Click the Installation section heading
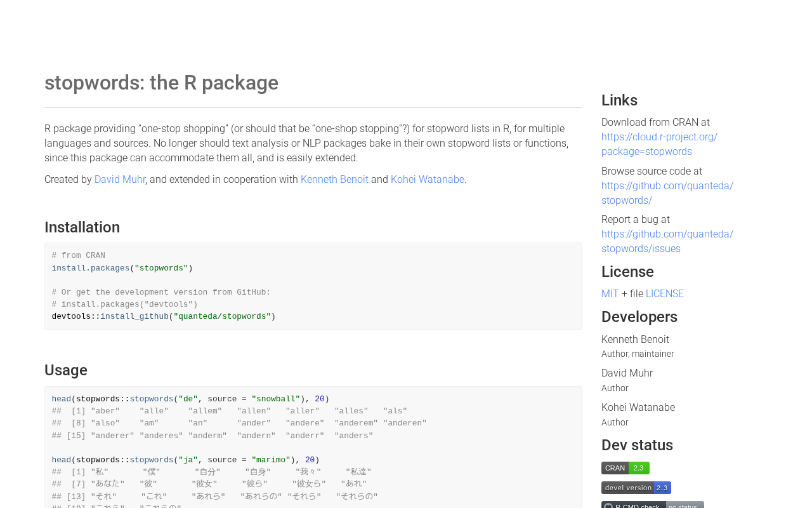The image size is (812, 508). pos(82,227)
